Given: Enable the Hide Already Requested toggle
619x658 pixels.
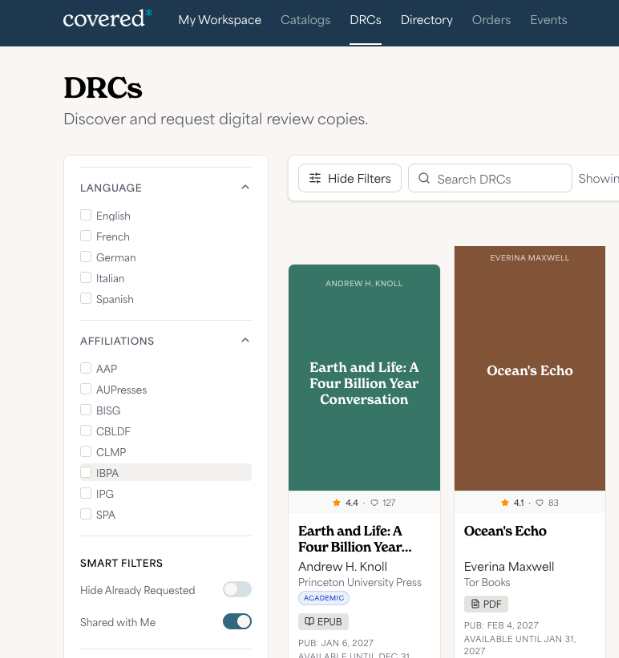Looking at the screenshot, I should (237, 590).
